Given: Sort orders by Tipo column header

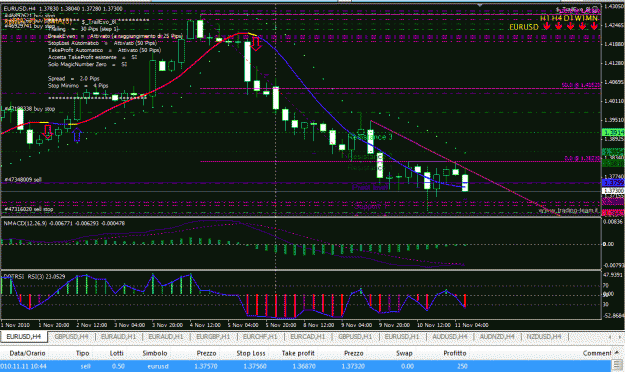Looking at the screenshot, I should point(83,353).
